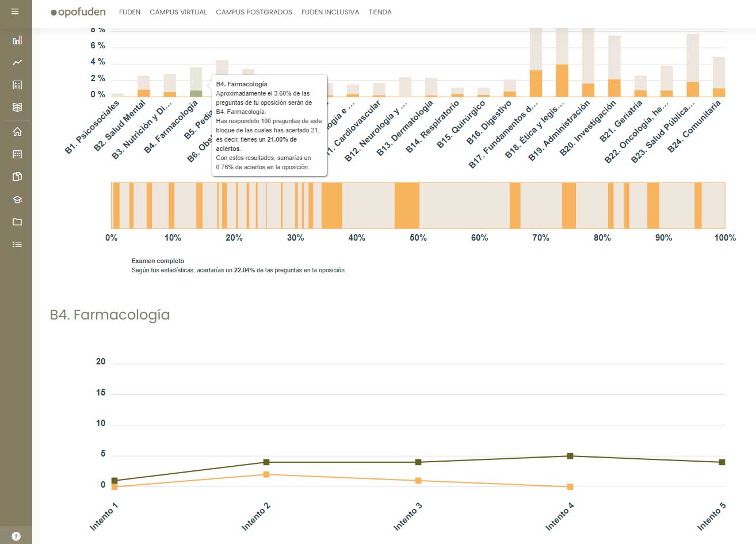756x544 pixels.
Task: Open the folder icon in the sidebar
Action: (x=17, y=222)
